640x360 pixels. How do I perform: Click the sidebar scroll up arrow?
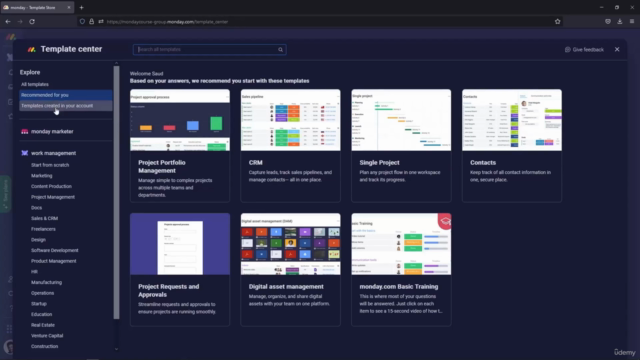(x=116, y=63)
